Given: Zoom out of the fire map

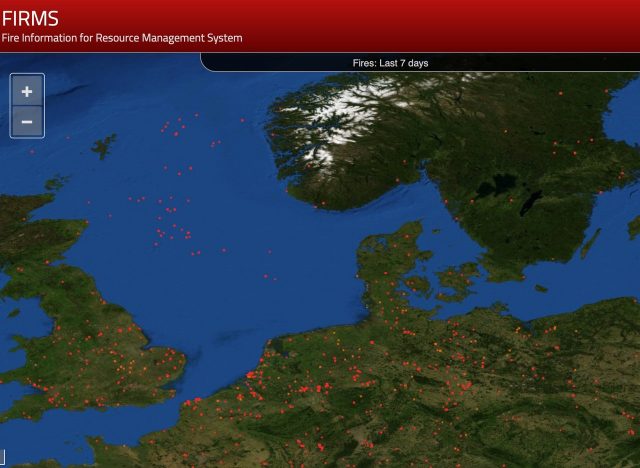Looking at the screenshot, I should (27, 122).
